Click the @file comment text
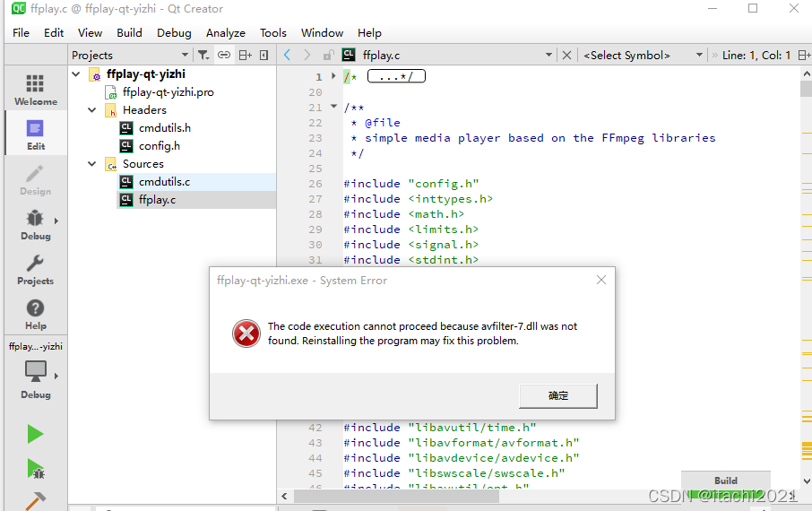Screen dimensions: 812x511 coord(382,123)
